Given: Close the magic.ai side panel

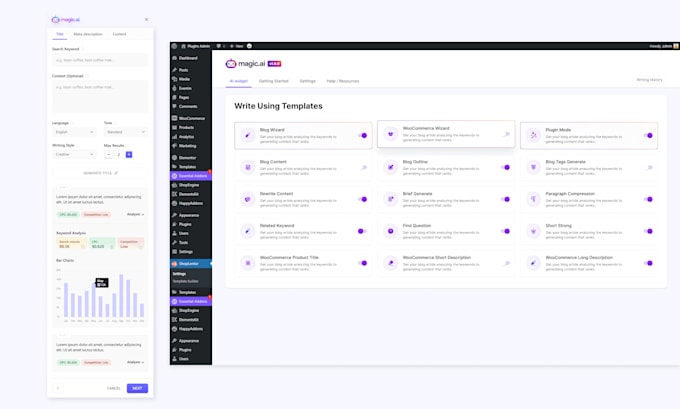Looking at the screenshot, I should [x=147, y=20].
